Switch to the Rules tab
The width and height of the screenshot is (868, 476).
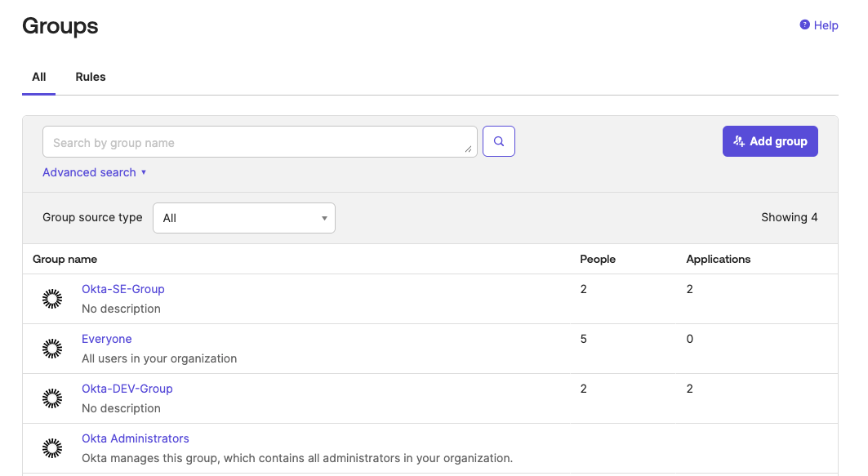tap(91, 77)
